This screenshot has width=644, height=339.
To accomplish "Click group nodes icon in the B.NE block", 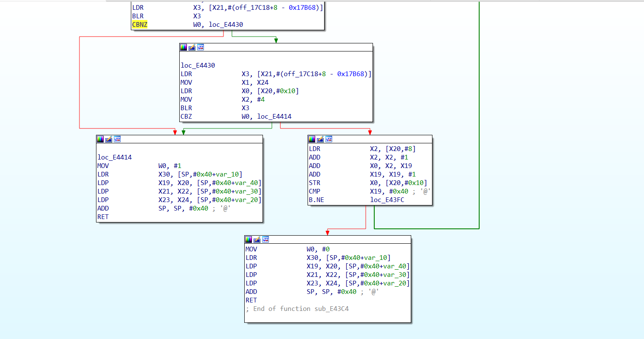I will pos(329,139).
